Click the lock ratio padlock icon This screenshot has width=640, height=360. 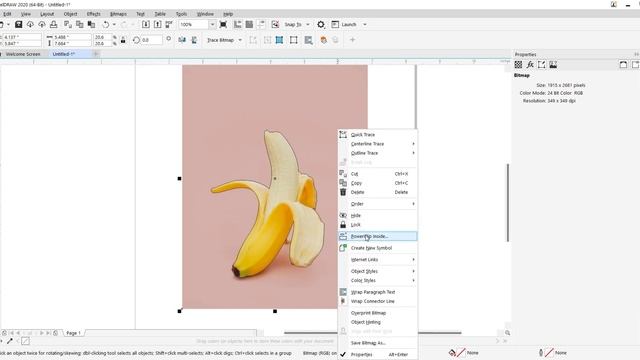coord(123,40)
